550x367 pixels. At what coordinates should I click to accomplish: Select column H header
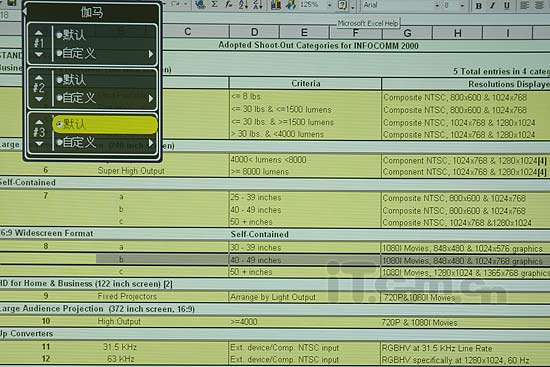tap(457, 33)
